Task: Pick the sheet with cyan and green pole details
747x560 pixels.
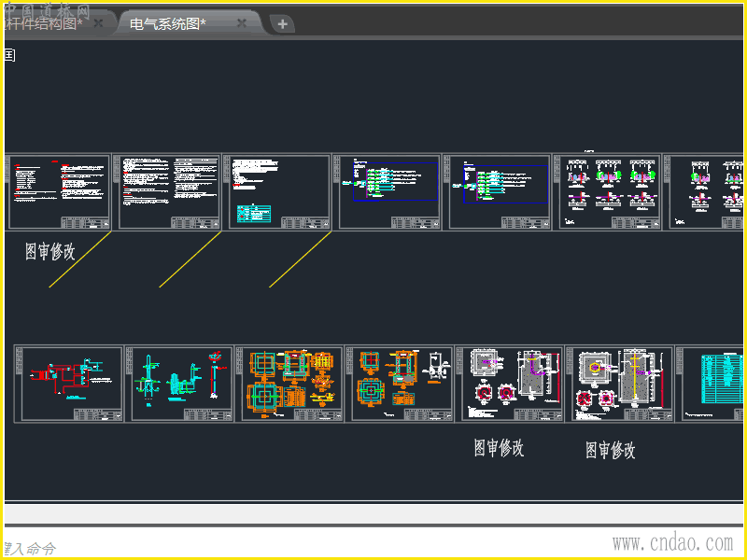Action: point(179,384)
